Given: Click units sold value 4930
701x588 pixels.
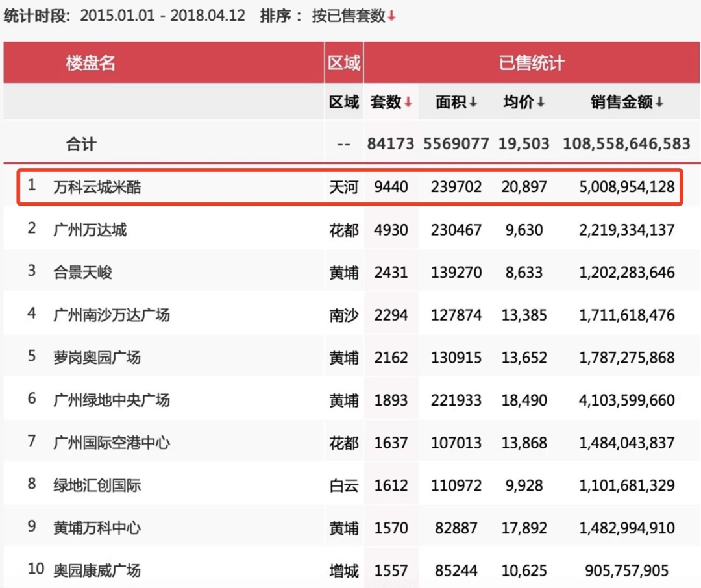Looking at the screenshot, I should click(391, 230).
